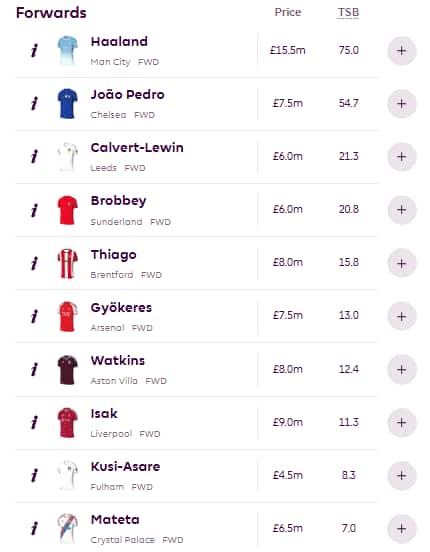The height and width of the screenshot is (552, 430).
Task: Add João Pedro to the squad
Action: [402, 104]
